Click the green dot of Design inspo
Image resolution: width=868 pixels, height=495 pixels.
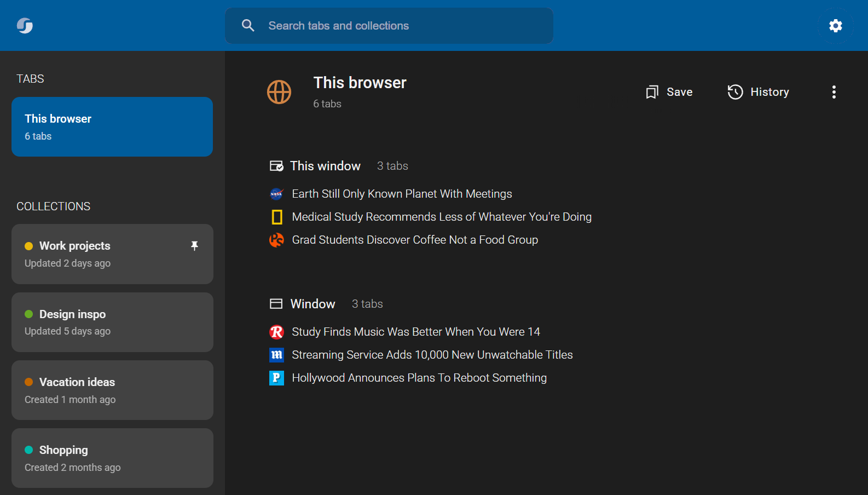[29, 314]
